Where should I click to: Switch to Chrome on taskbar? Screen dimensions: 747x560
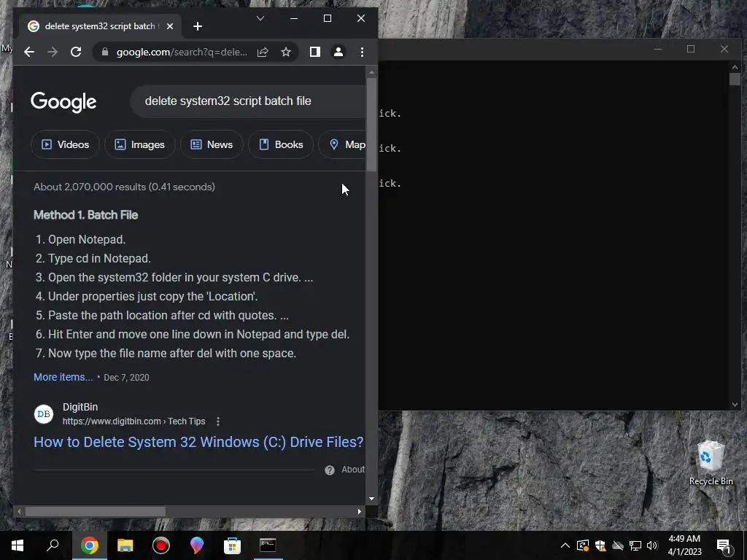coord(89,545)
